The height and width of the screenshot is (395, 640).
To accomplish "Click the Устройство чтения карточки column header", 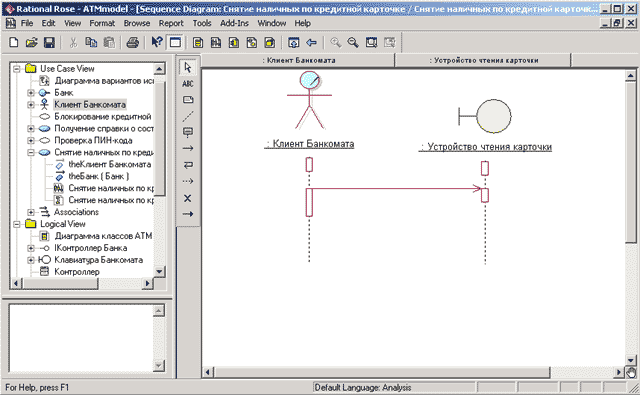I will click(483, 60).
